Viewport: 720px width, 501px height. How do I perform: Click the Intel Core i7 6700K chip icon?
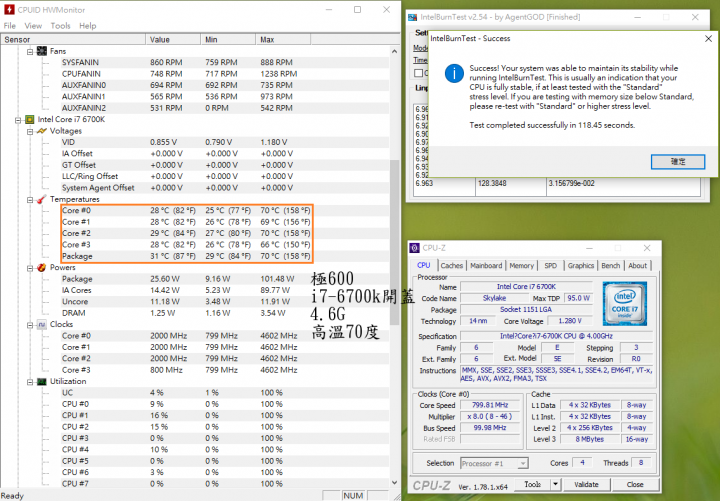[29, 119]
